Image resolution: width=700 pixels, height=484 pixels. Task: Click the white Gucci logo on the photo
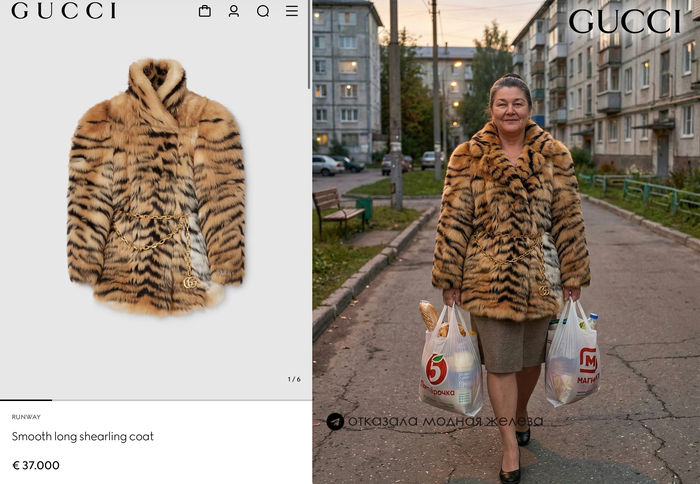[624, 21]
